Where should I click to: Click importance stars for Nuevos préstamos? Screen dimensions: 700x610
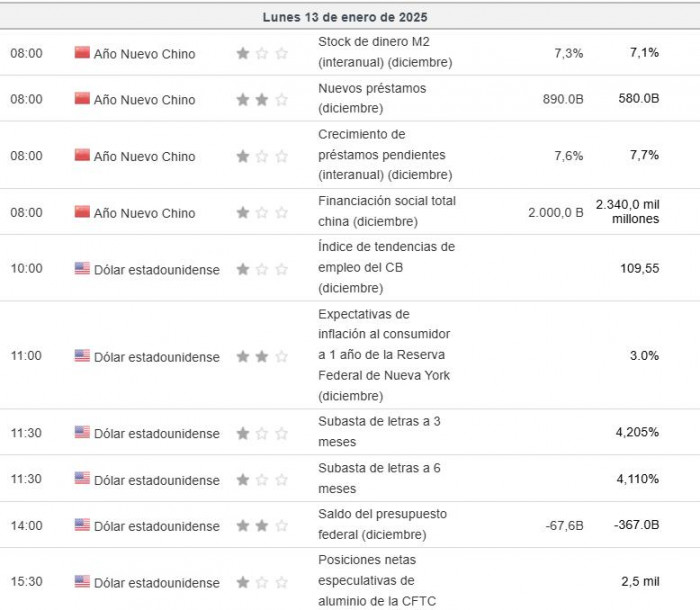coord(262,99)
